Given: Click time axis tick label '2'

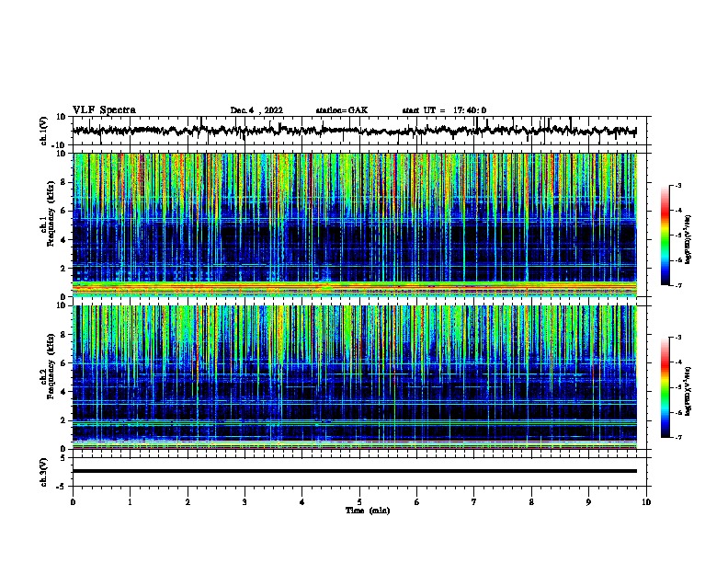Looking at the screenshot, I should pos(188,502).
